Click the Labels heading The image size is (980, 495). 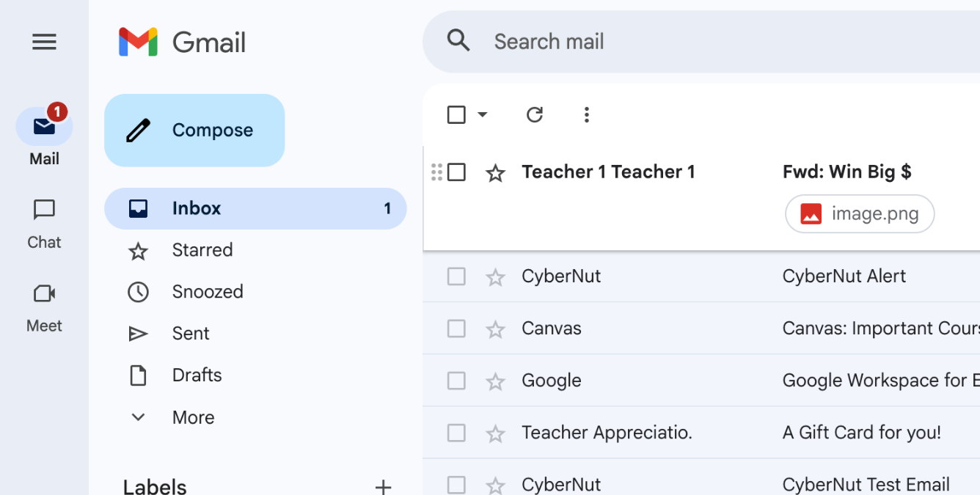(155, 487)
